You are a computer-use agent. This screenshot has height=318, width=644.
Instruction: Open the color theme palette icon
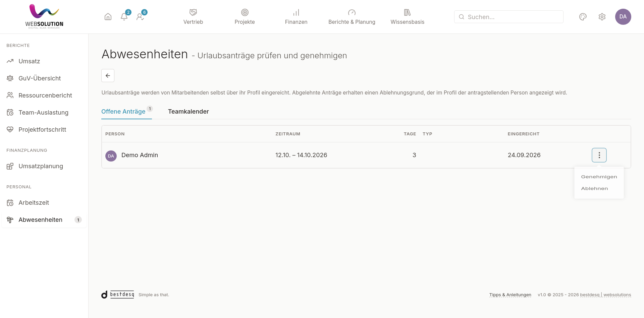583,17
